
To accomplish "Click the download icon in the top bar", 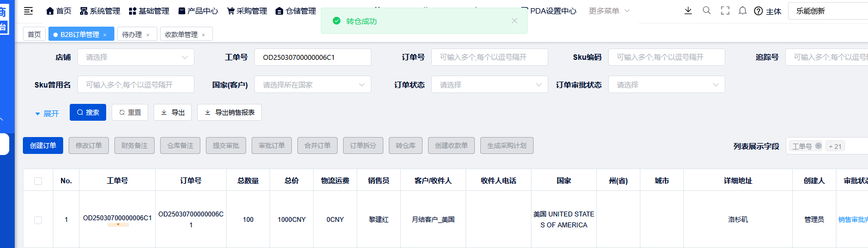I will (688, 10).
